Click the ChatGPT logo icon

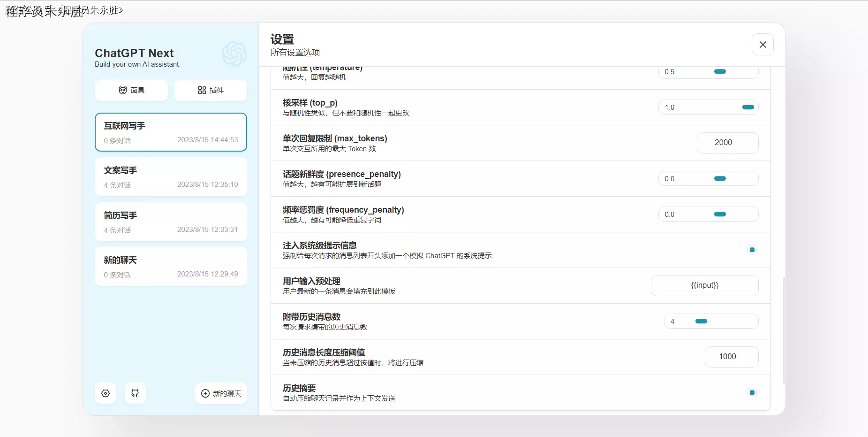point(234,53)
